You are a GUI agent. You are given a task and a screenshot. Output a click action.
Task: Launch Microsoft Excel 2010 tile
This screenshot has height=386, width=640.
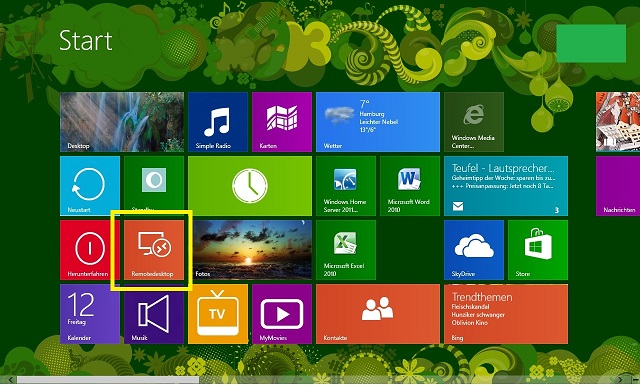tap(346, 250)
